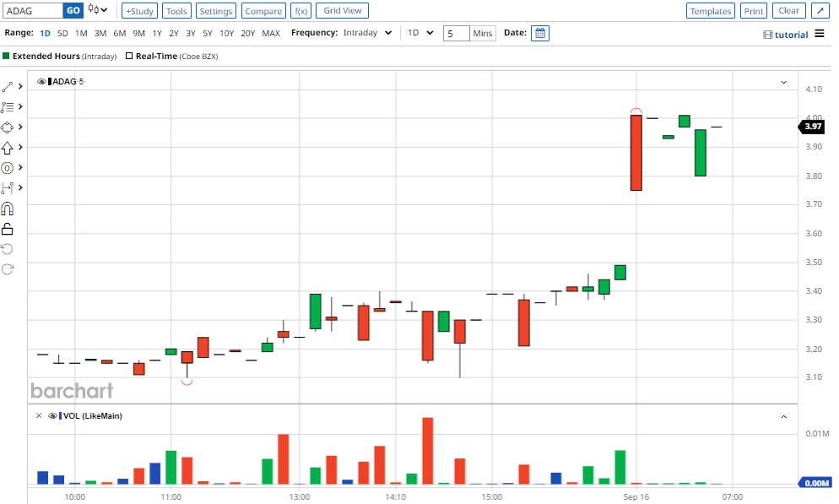
Task: Select the 1M range
Action: pyautogui.click(x=81, y=33)
